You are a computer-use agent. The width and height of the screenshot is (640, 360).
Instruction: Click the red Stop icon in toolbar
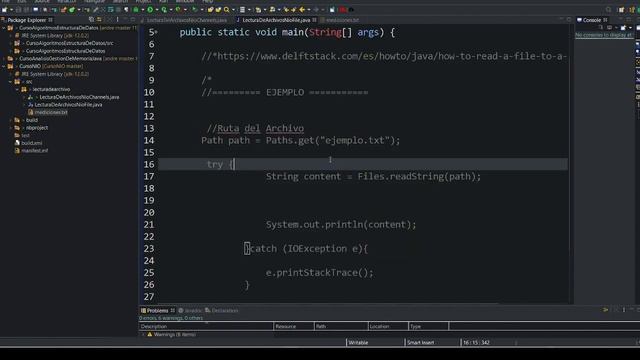pyautogui.click(x=342, y=9)
